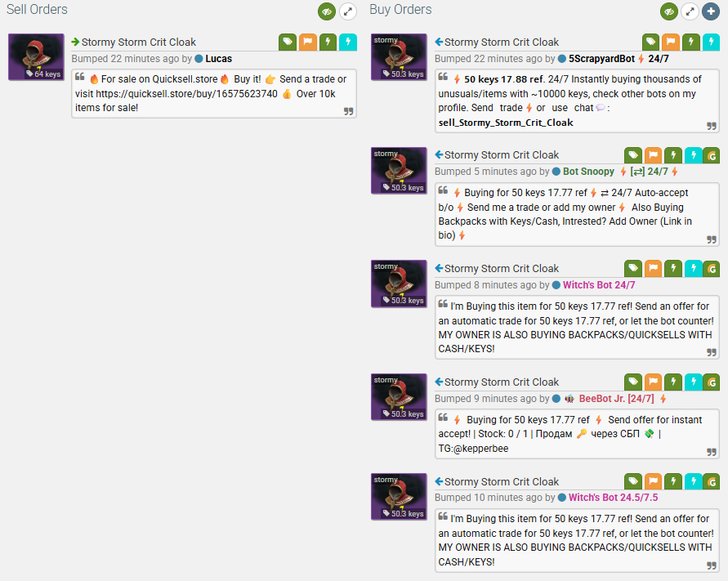Click cyan lightning icon on Witch's Bot 24.5/7.5 listing
The image size is (728, 581).
(x=693, y=481)
